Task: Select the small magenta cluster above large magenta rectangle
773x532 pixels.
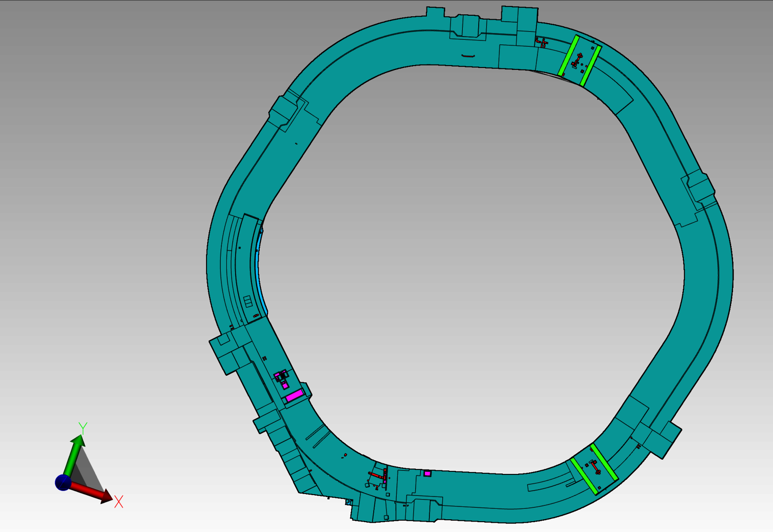Action: click(x=281, y=378)
